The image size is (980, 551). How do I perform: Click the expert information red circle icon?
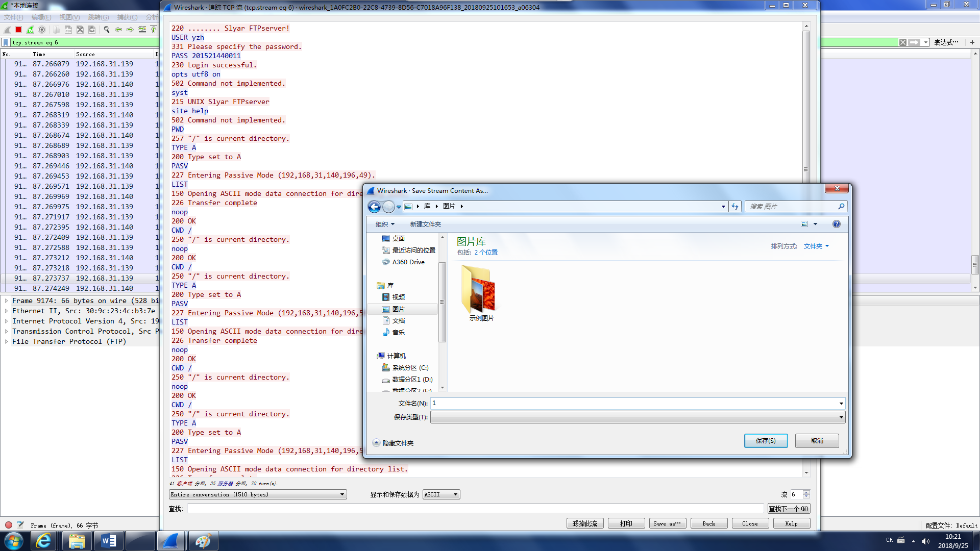coord(9,524)
